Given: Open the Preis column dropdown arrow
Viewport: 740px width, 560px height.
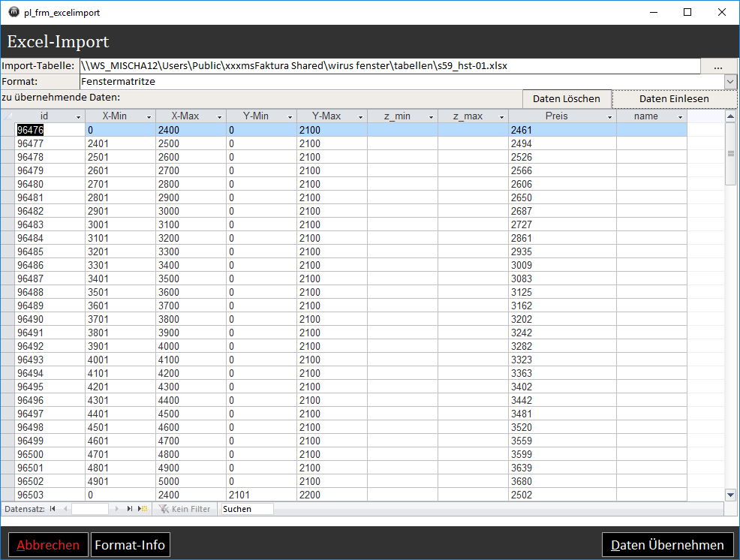Looking at the screenshot, I should point(609,116).
